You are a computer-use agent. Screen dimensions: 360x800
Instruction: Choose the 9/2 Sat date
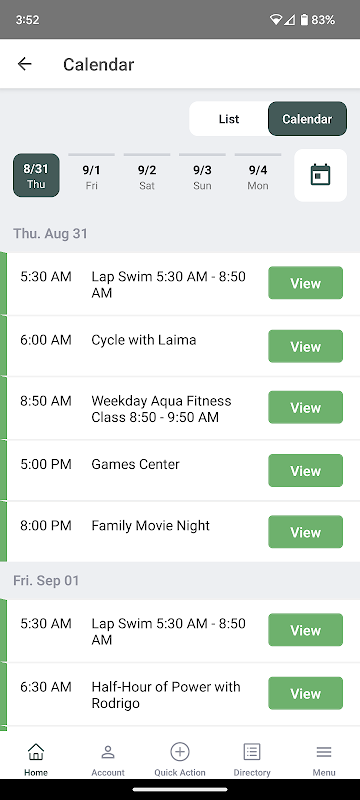pyautogui.click(x=147, y=176)
